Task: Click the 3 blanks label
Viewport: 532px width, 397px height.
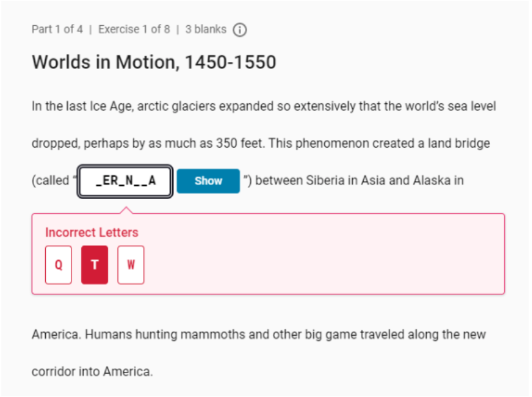Action: 206,30
